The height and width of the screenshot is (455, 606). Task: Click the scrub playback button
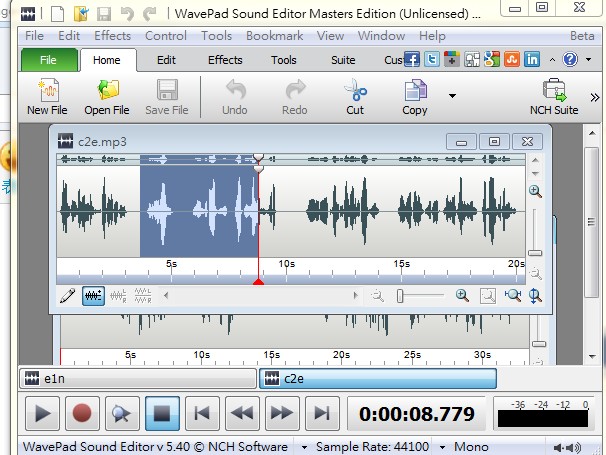[x=122, y=413]
